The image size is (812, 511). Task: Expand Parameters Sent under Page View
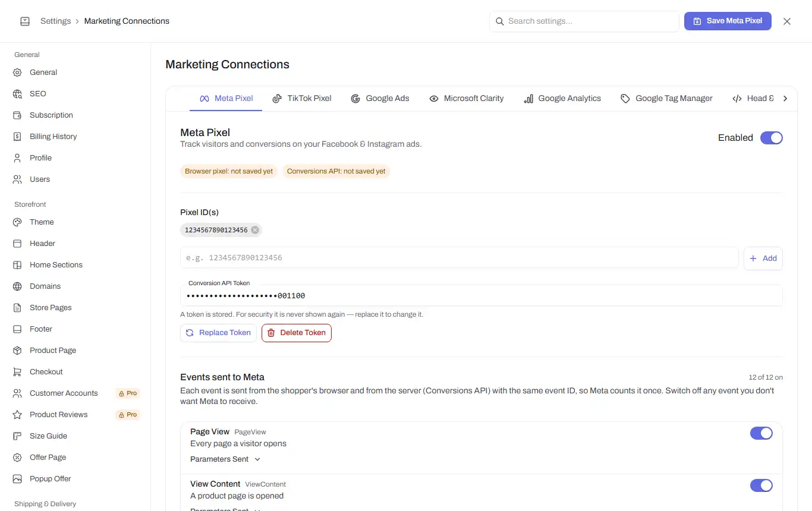pyautogui.click(x=225, y=459)
